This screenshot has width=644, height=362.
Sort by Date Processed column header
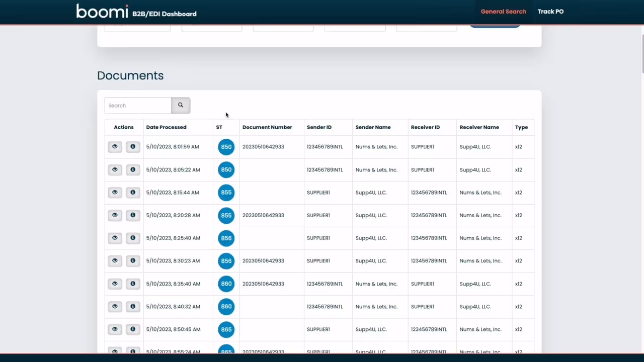[166, 127]
